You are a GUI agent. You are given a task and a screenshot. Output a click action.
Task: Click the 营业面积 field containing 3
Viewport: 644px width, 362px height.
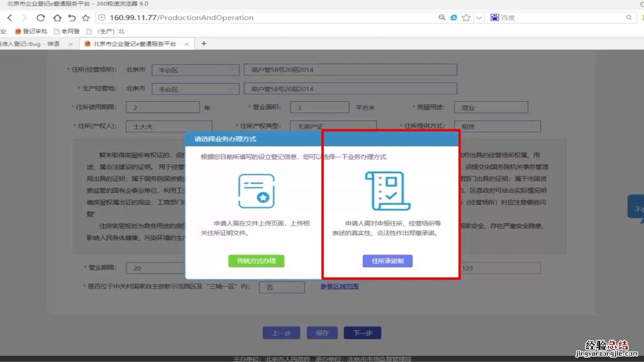point(320,108)
